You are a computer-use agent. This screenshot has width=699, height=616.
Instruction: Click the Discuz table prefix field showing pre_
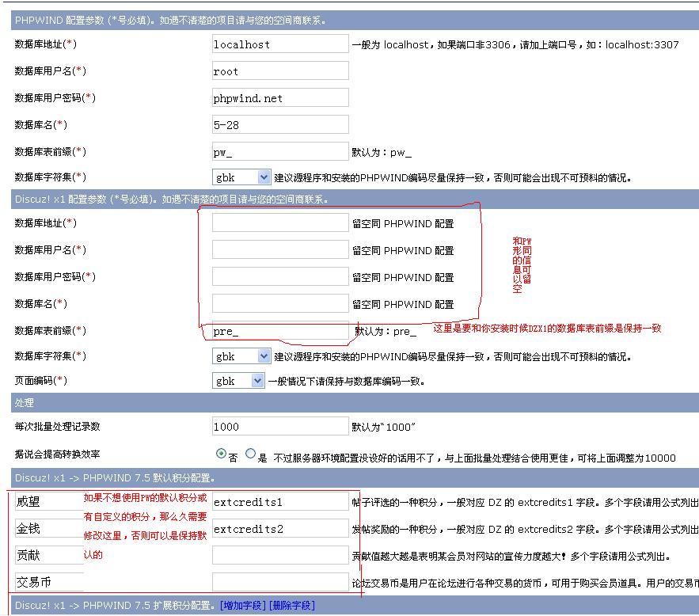point(280,330)
